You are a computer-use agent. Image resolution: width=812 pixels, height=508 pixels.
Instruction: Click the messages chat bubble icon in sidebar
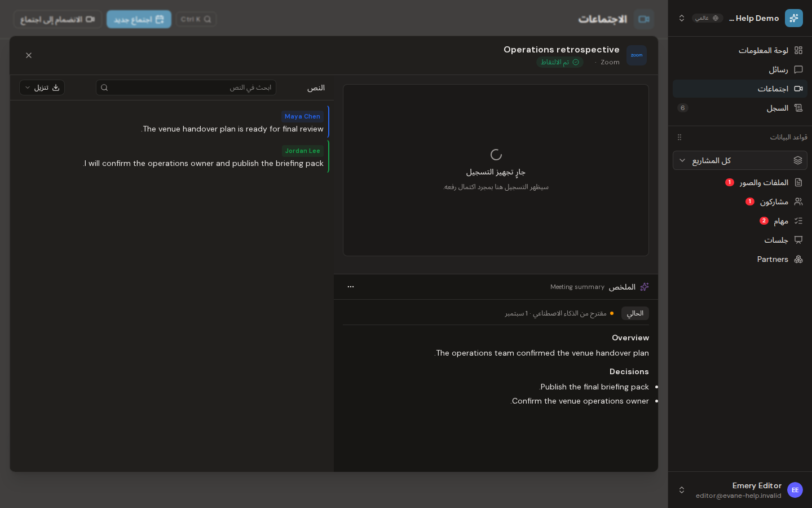798,69
